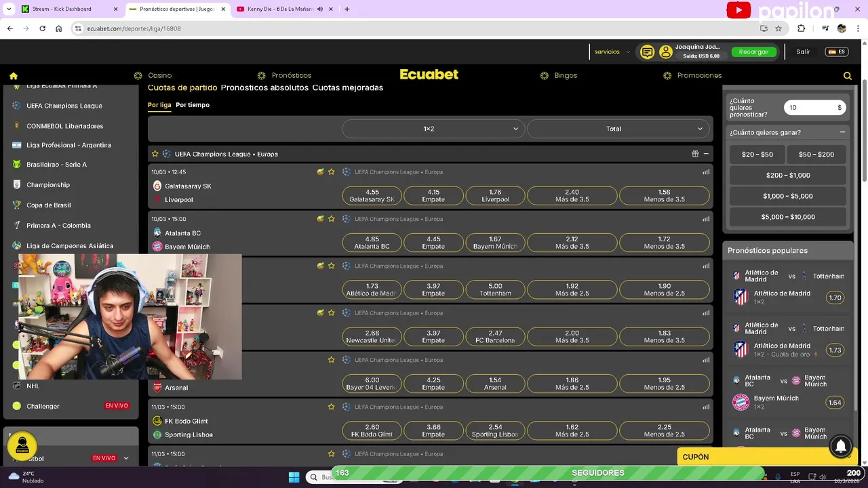868x488 pixels.
Task: Open the Casino menu
Action: (x=153, y=75)
